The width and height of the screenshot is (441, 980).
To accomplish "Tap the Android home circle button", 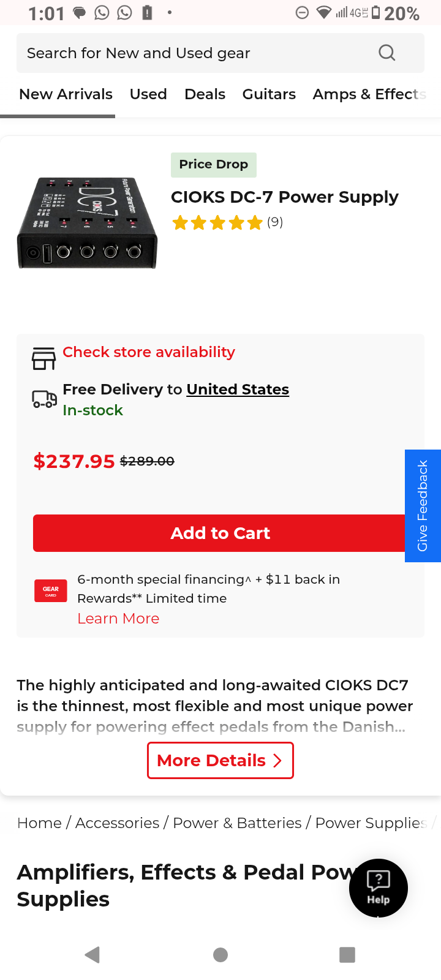I will tap(221, 954).
